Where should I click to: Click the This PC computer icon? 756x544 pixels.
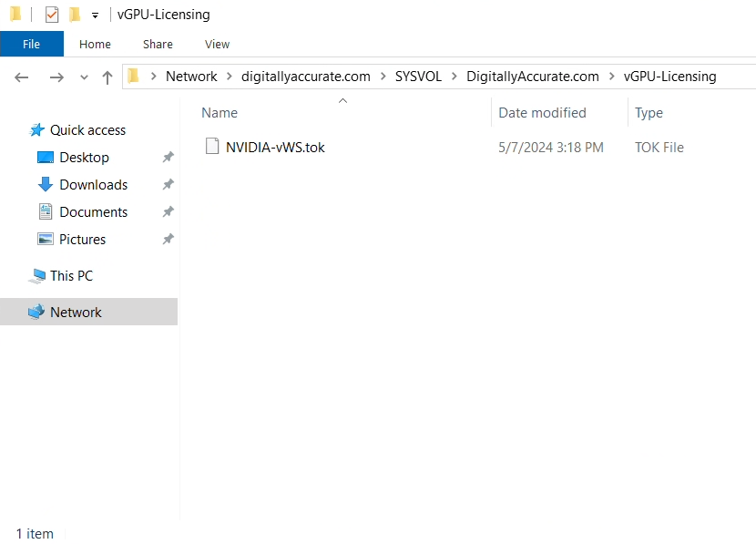point(36,276)
